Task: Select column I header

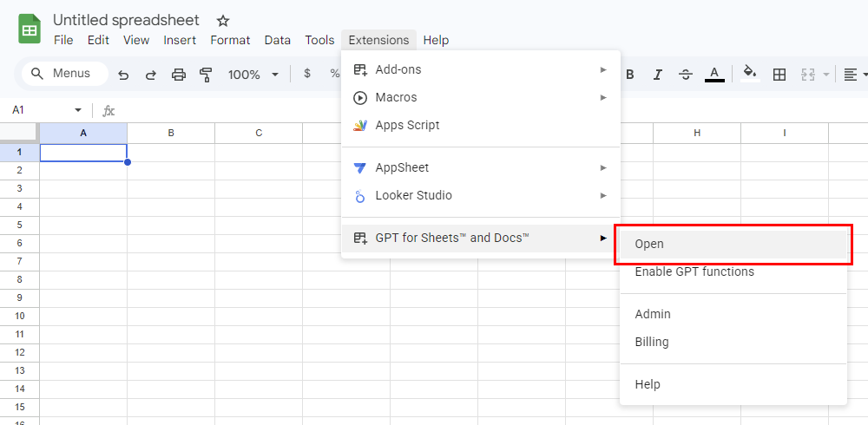Action: tap(785, 134)
